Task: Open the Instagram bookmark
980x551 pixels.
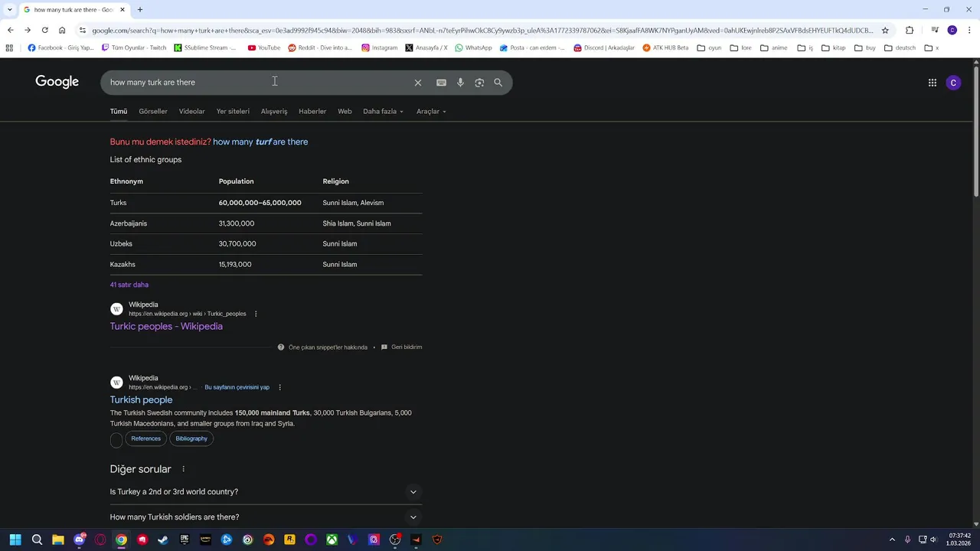Action: [380, 47]
